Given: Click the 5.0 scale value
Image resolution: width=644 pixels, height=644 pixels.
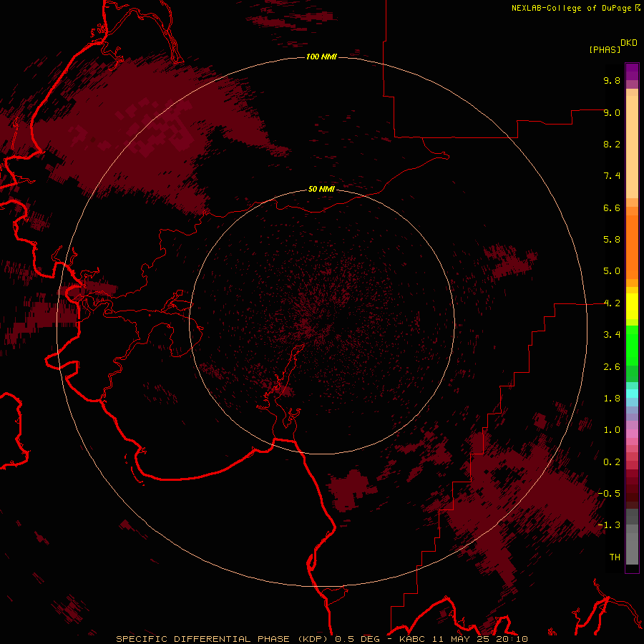Looking at the screenshot, I should point(612,271).
